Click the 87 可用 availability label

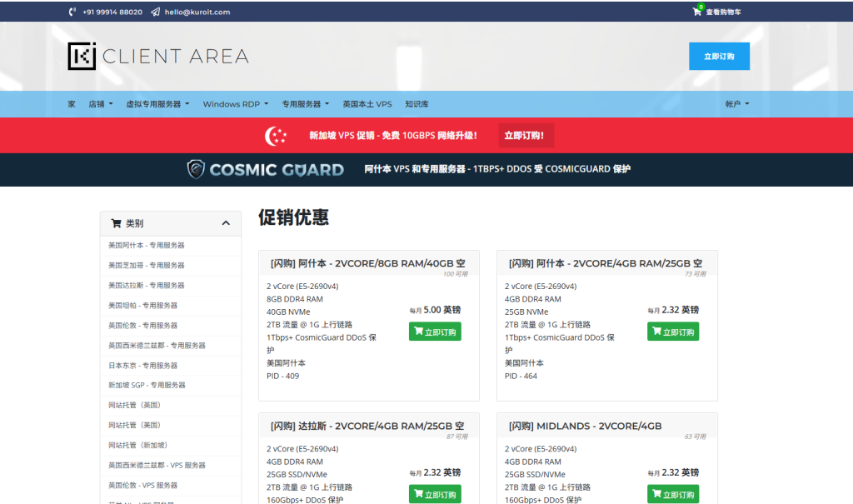[x=457, y=437]
